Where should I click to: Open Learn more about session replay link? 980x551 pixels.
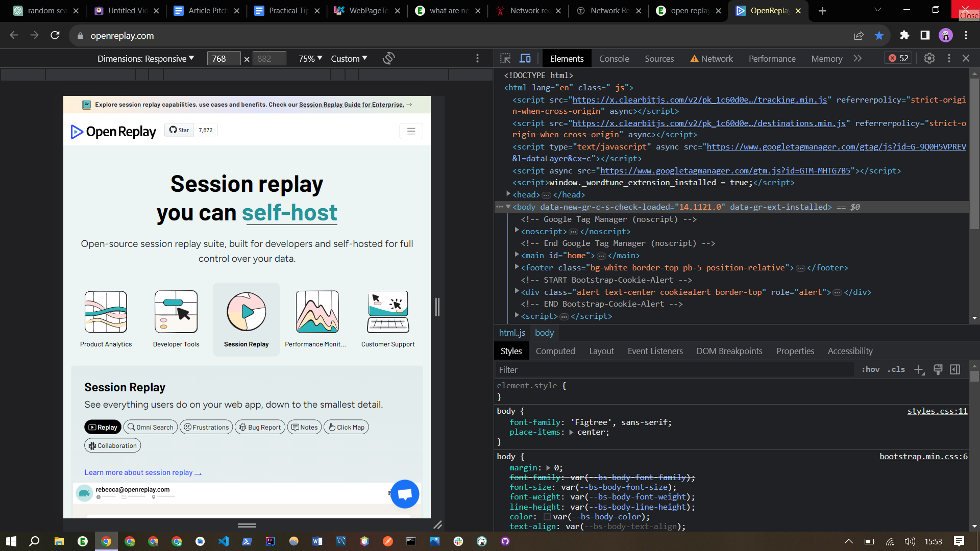[x=143, y=472]
